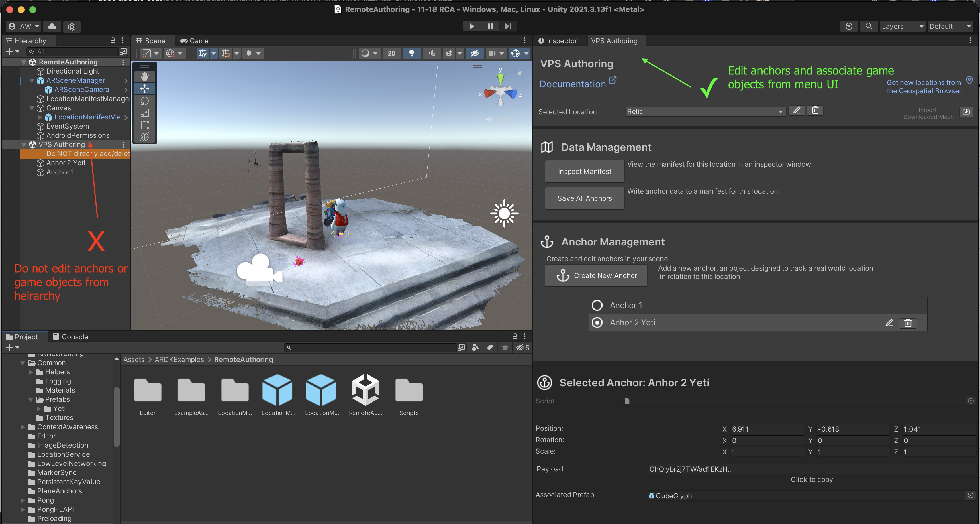Select the Move tool in scene toolbar
Screen dimensions: 980x524
click(x=145, y=88)
